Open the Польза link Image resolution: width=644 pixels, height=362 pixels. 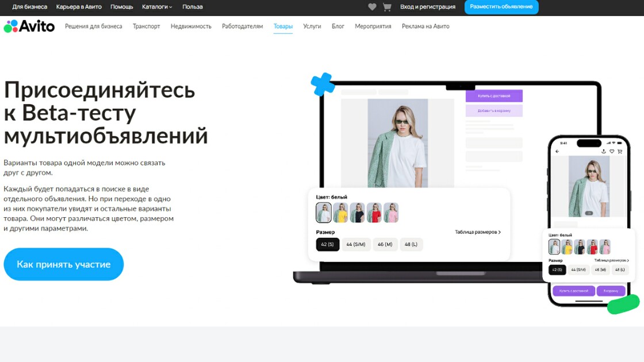tap(193, 6)
